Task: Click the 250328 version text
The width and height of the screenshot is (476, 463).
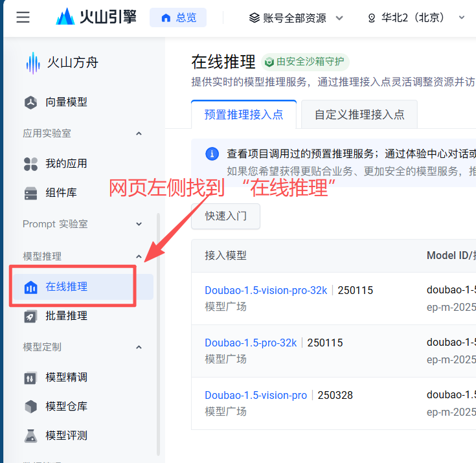Action: [x=335, y=395]
